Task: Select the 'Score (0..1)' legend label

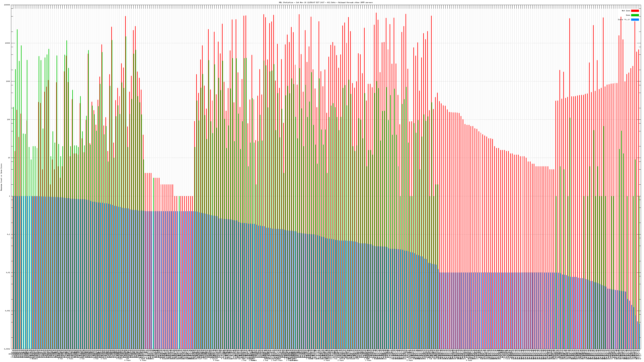Action: pos(624,20)
